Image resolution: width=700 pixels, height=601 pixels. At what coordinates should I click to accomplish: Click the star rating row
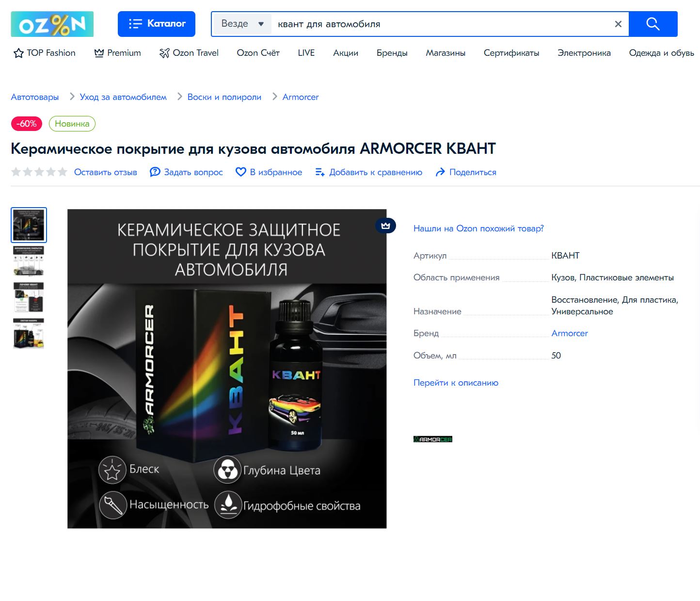[x=39, y=172]
